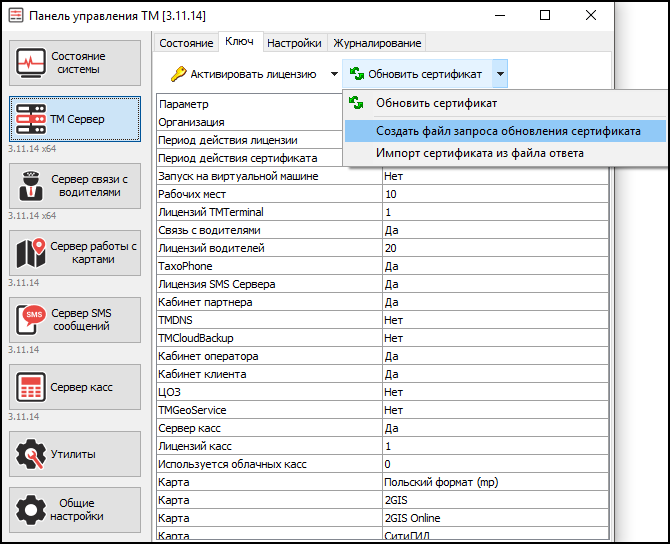Image resolution: width=670 pixels, height=544 pixels.
Task: Click the cash register server icon
Action: 31,386
